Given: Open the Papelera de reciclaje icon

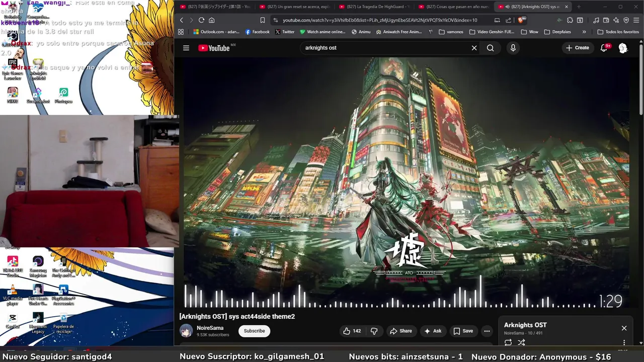Looking at the screenshot, I should [x=63, y=323].
